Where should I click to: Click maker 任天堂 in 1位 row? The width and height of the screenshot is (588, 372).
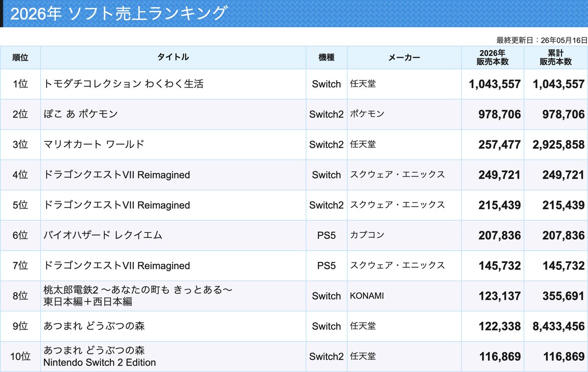pos(363,84)
